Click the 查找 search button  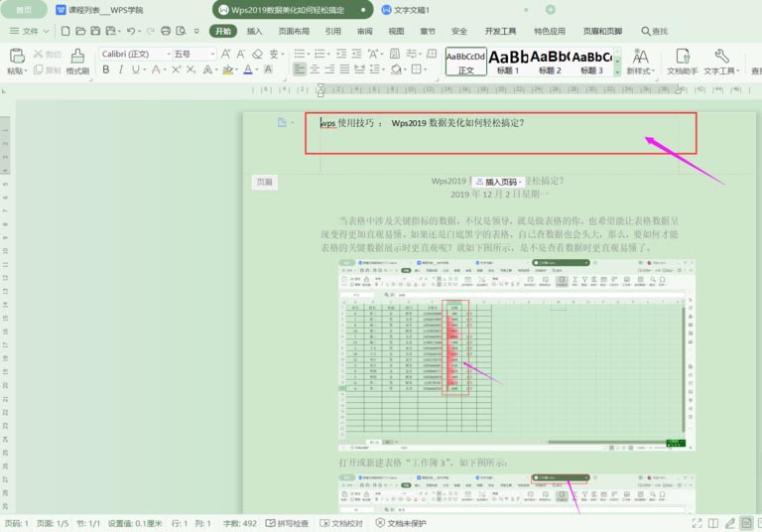tap(655, 31)
